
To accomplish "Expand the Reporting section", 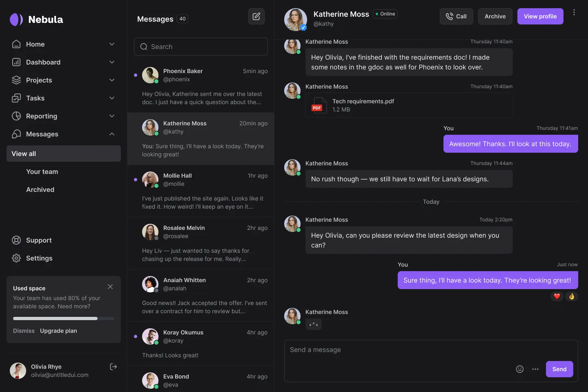I will tap(112, 116).
